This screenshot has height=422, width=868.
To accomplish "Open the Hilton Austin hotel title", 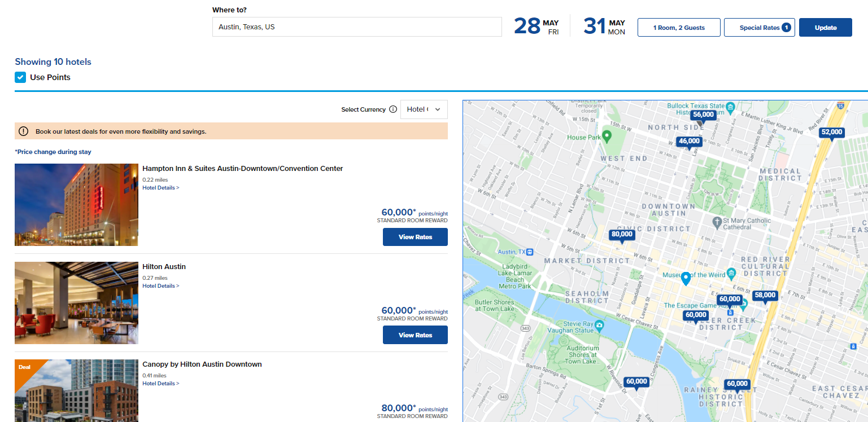I will click(x=164, y=267).
